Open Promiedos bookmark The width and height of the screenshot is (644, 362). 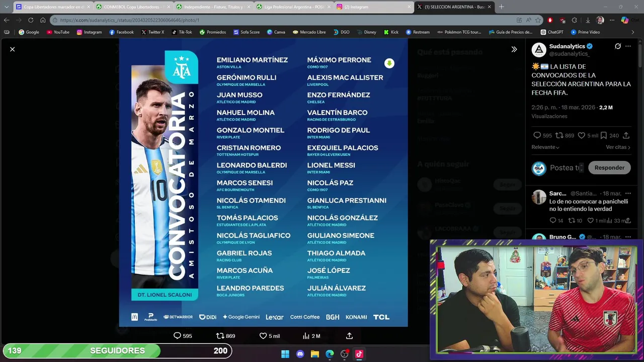point(212,32)
